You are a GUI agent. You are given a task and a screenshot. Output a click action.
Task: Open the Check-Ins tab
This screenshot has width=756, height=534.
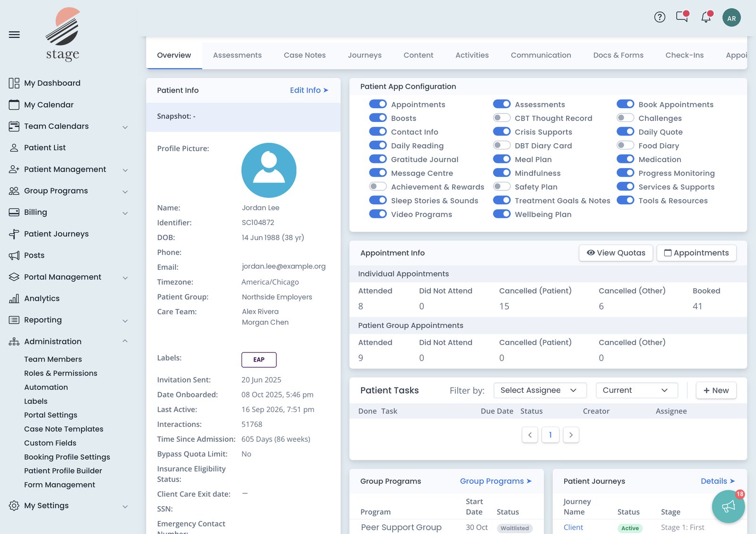[x=685, y=55]
